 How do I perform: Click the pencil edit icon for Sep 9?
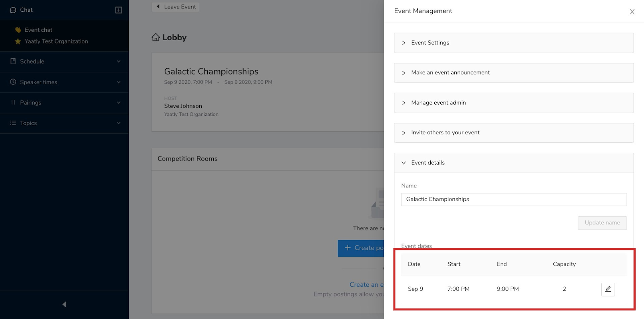coord(608,289)
